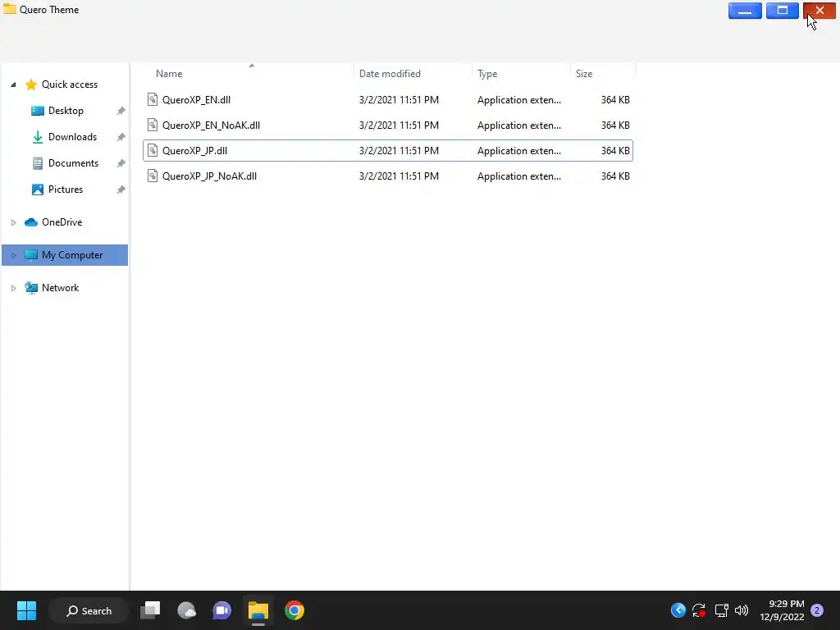This screenshot has height=630, width=840.
Task: Click the pin icon next to Pictures
Action: [x=121, y=189]
